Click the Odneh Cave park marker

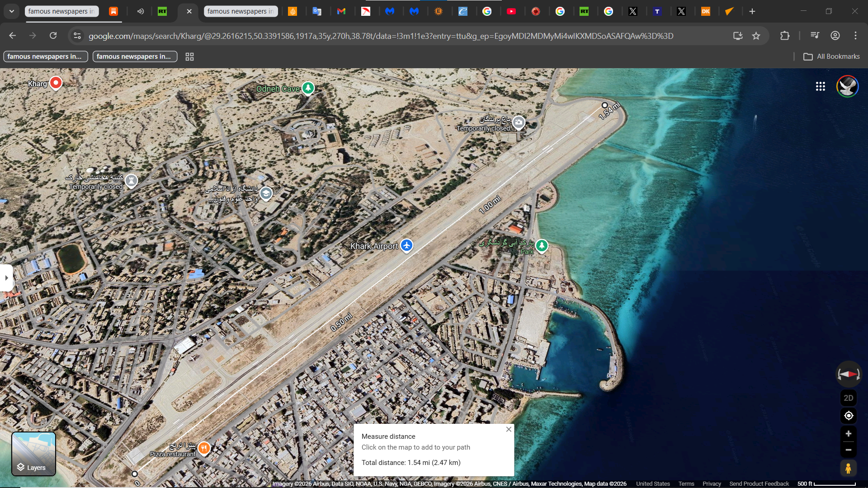[x=308, y=88]
